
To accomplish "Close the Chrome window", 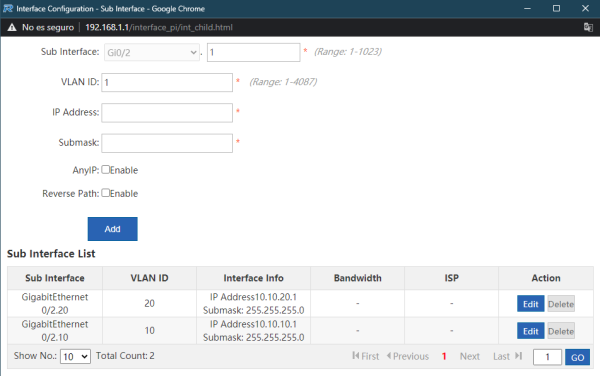I will [x=585, y=8].
